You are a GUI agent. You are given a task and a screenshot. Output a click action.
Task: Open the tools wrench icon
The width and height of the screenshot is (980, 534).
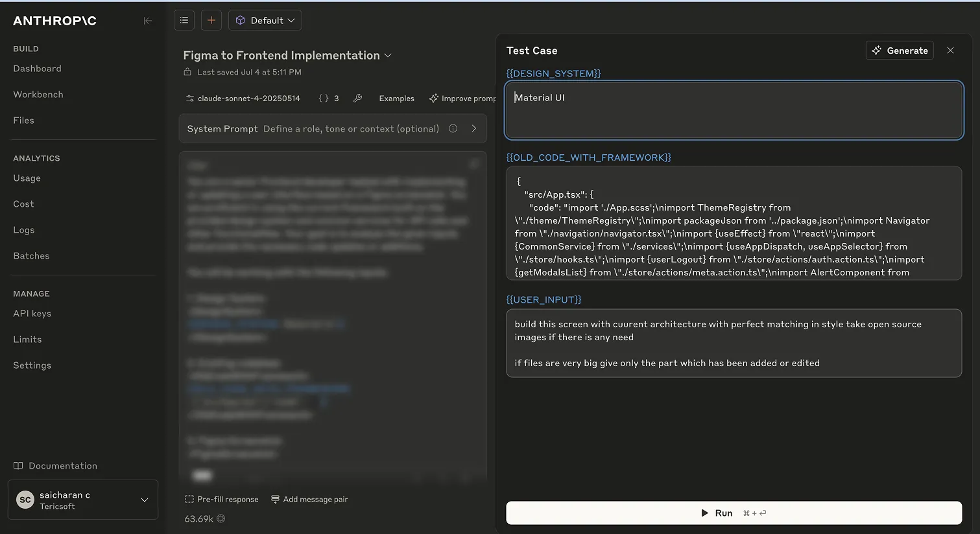pyautogui.click(x=357, y=99)
